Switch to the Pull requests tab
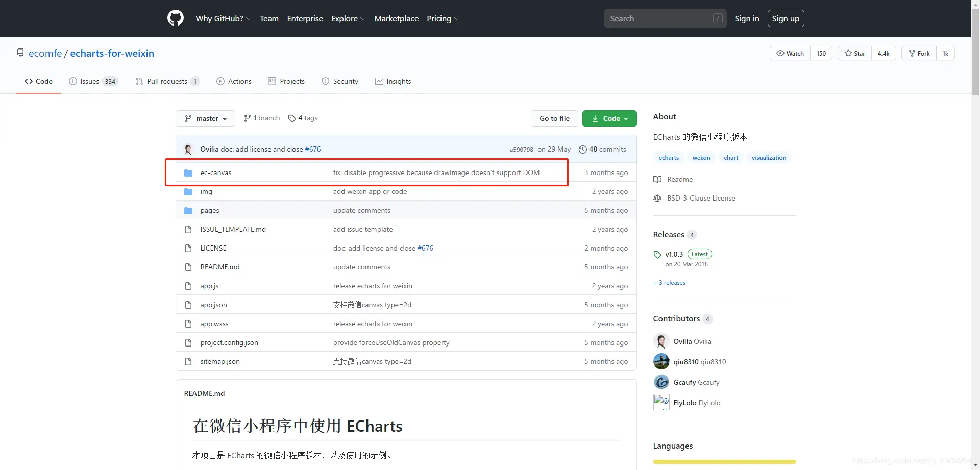 pos(167,81)
